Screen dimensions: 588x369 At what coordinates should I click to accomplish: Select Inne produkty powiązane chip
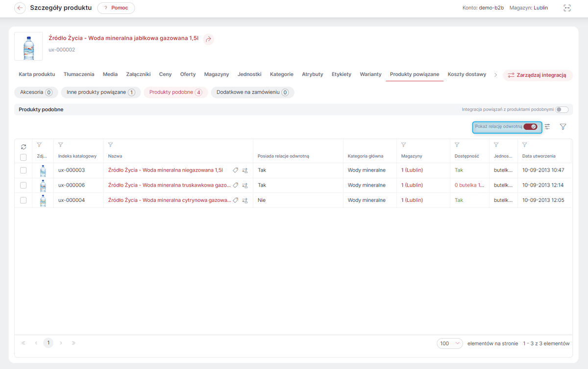click(x=100, y=92)
